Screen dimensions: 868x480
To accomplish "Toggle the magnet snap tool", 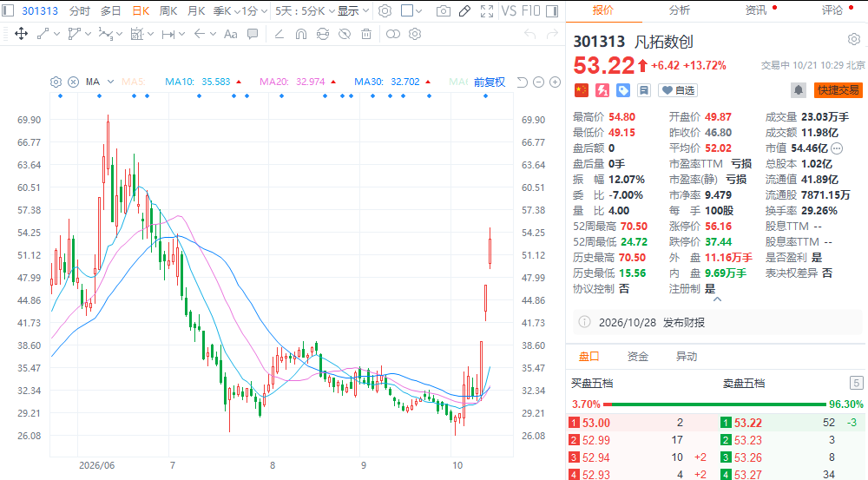I will (301, 35).
